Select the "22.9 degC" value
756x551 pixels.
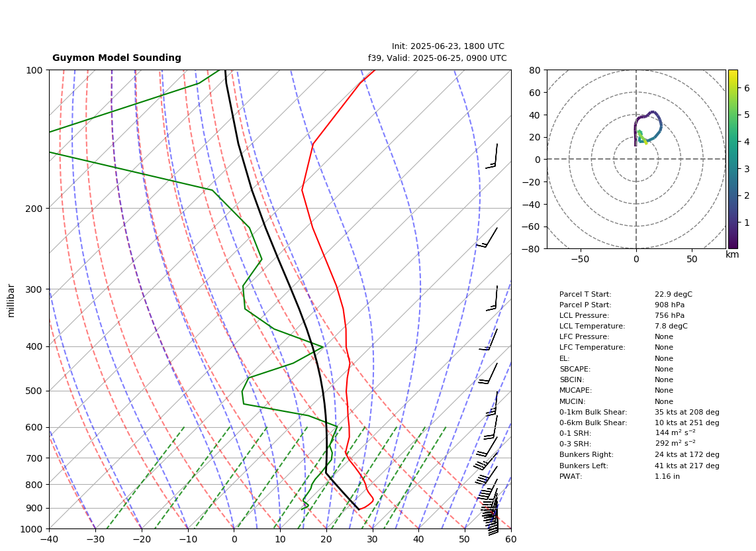pos(673,294)
